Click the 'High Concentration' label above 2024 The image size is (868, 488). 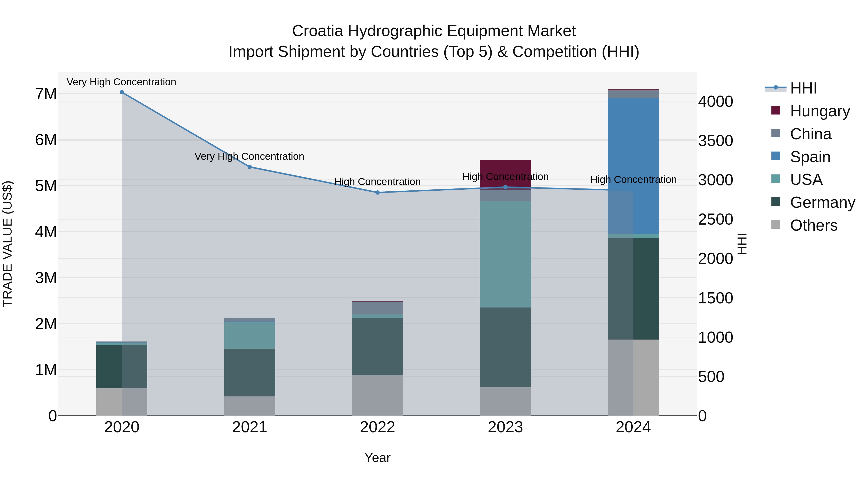(633, 180)
